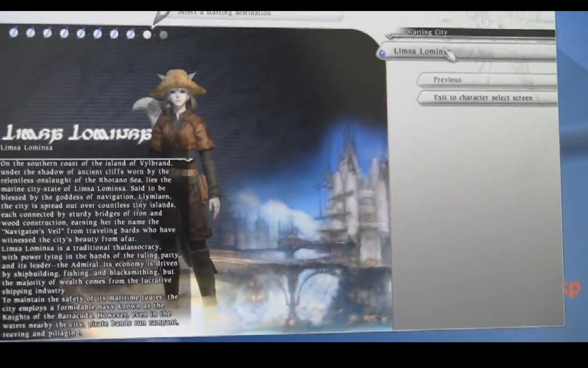
Task: Click the eighth completed step indicator dot
Action: (x=131, y=34)
